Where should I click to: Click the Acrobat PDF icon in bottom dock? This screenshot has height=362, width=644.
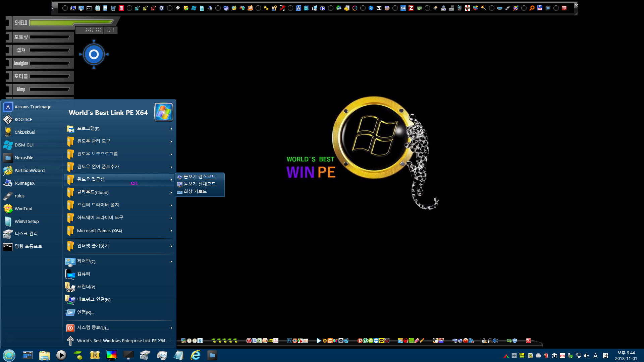click(276, 341)
